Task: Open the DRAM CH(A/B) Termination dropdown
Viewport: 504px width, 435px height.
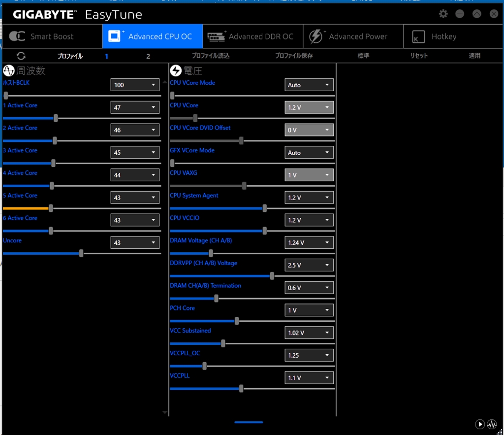Action: point(309,287)
